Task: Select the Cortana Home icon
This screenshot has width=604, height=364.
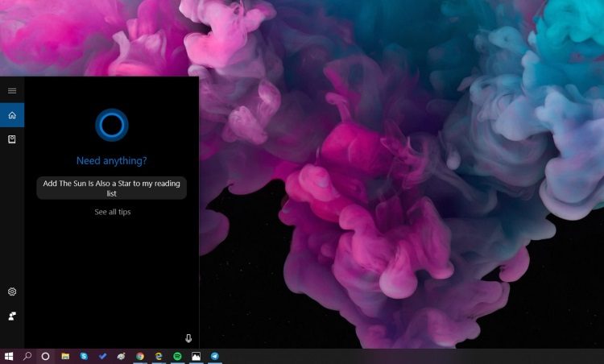Action: pyautogui.click(x=12, y=115)
